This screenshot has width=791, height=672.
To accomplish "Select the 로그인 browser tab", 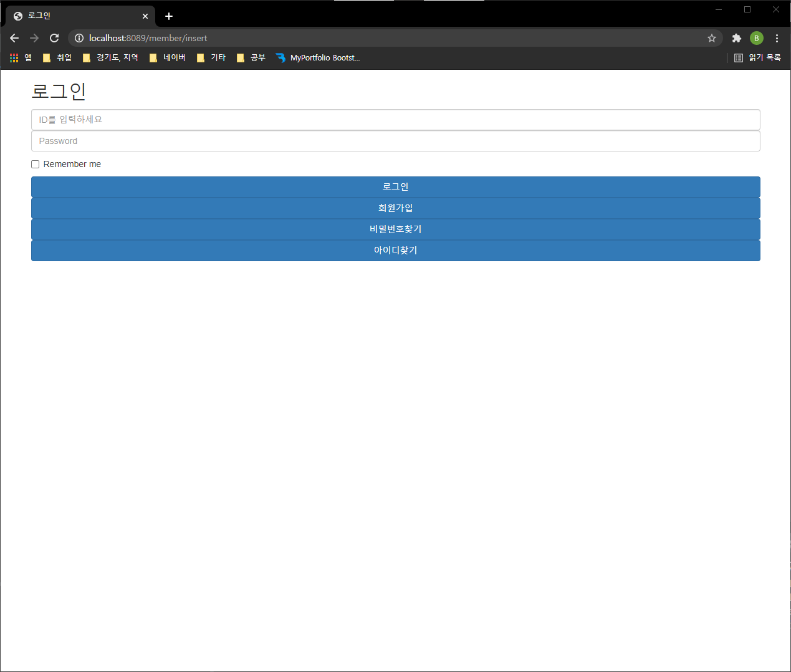I will coord(75,16).
